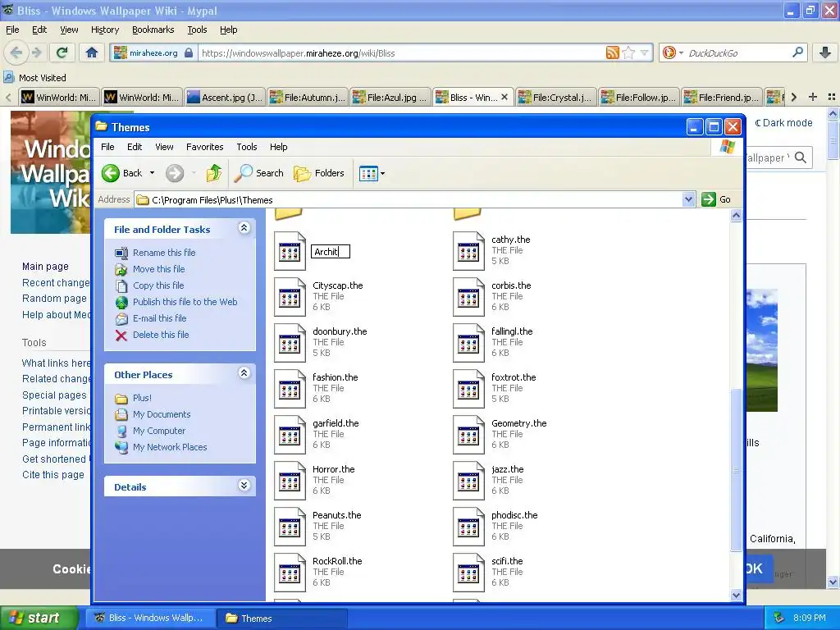Open the Back button history dropdown arrow
Viewport: 840px width, 630px height.
click(x=152, y=173)
